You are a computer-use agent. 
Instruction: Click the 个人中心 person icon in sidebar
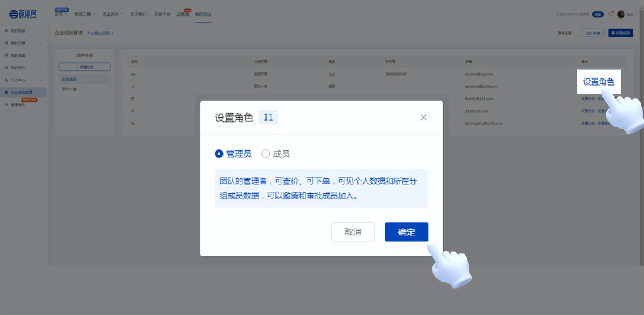[x=6, y=80]
